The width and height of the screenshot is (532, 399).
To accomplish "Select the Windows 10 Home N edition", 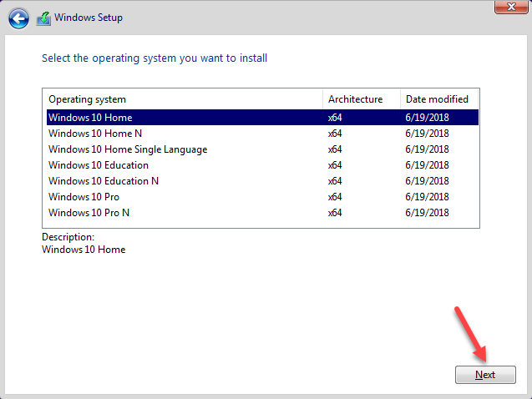I will click(x=97, y=134).
